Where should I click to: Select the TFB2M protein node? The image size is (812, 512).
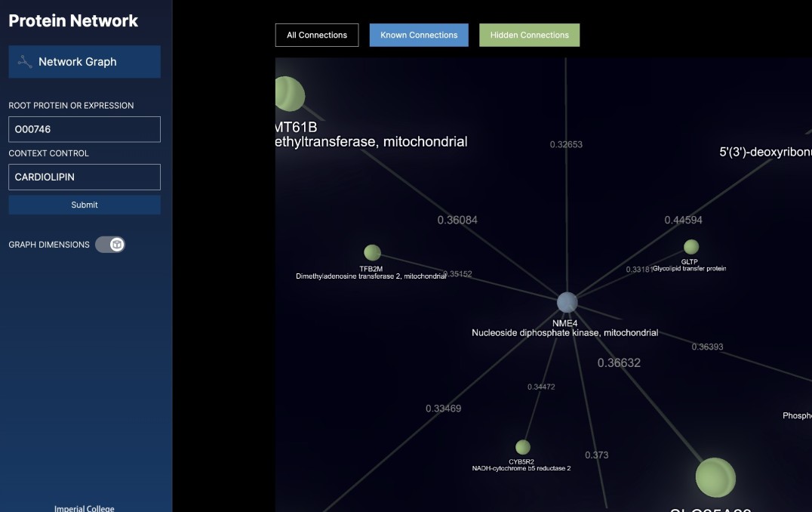(x=372, y=252)
